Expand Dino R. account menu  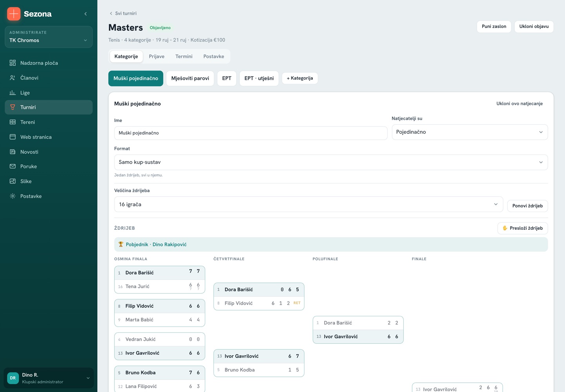49,378
